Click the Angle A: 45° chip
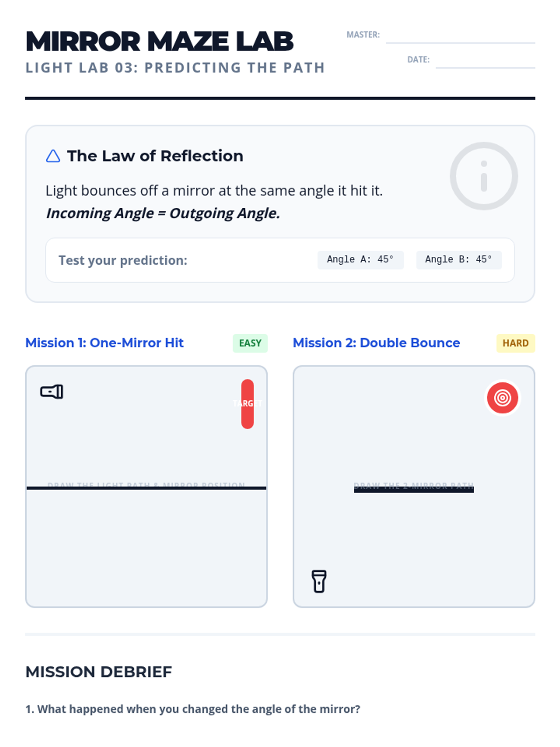Image resolution: width=560 pixels, height=747 pixels. click(360, 260)
